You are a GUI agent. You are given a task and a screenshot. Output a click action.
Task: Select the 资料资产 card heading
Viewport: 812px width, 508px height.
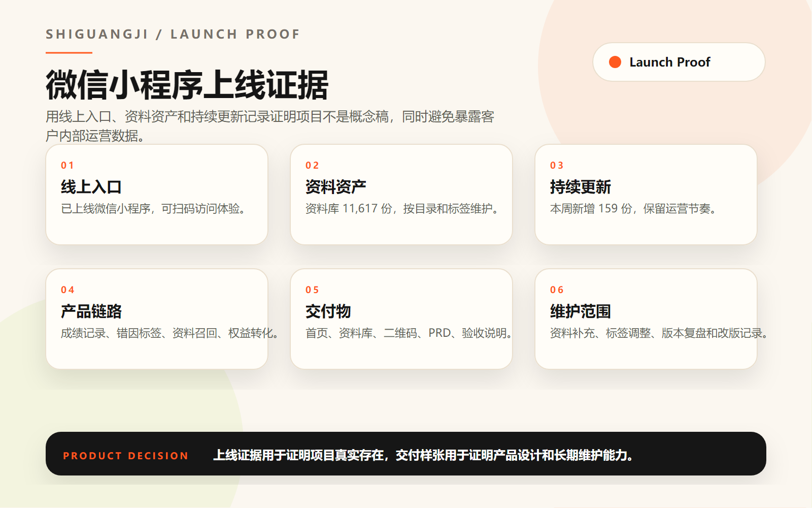coord(336,186)
